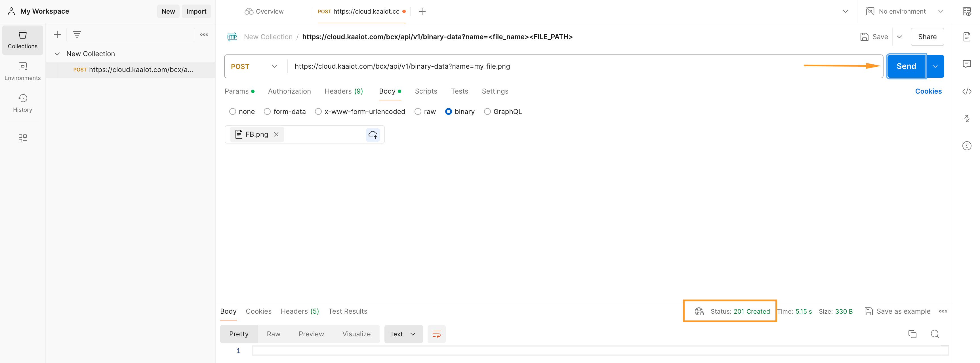Screen dimensions: 980x363
Task: Click the Save button
Action: point(874,37)
